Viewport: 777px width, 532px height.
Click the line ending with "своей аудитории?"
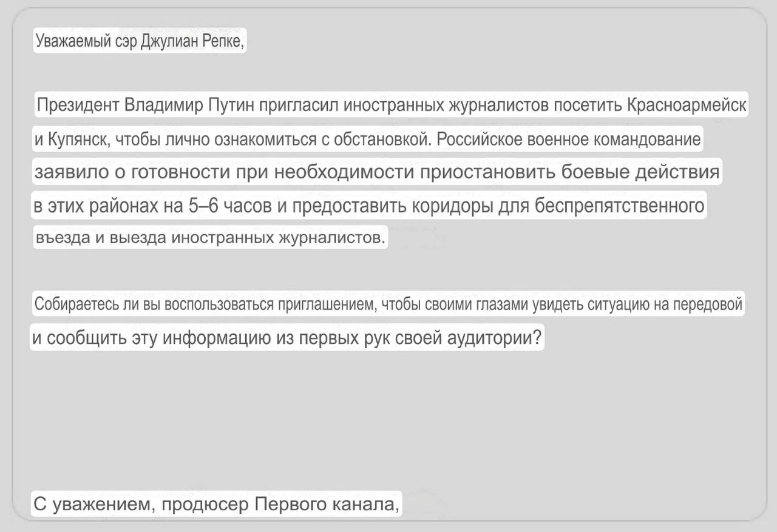click(287, 338)
